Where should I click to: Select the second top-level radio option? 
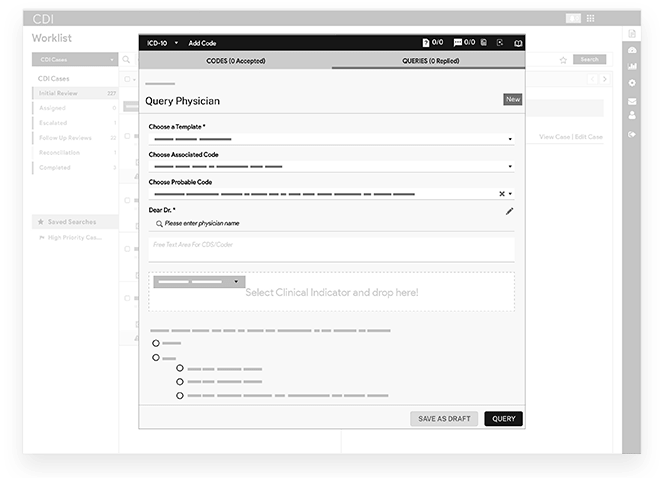156,358
